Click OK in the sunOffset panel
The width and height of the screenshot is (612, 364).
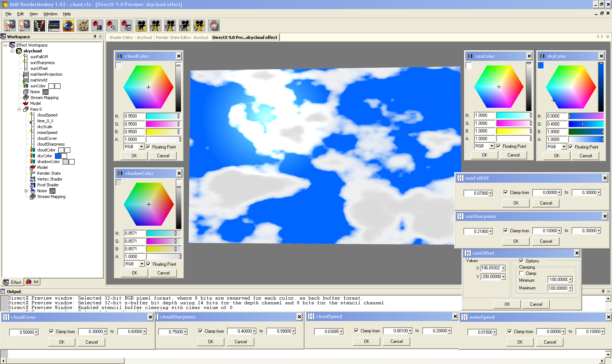[507, 304]
